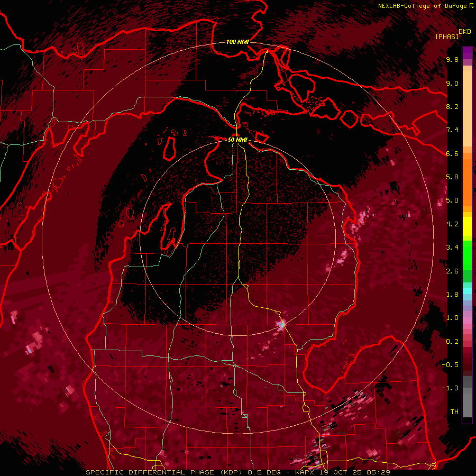Click the 0.2 legend value
This screenshot has width=476, height=476.
[452, 342]
